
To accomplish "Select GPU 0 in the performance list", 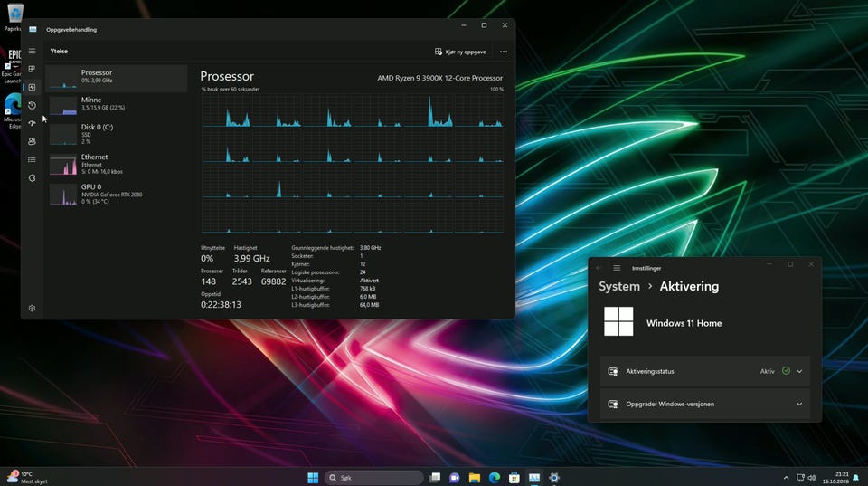I will [x=117, y=194].
